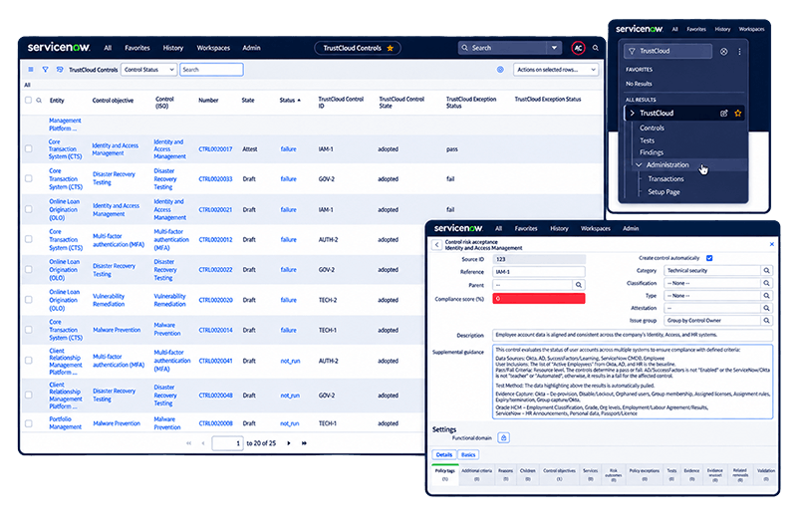Click the magnifier icon right of AC avatar
The width and height of the screenshot is (797, 532).
coord(595,48)
